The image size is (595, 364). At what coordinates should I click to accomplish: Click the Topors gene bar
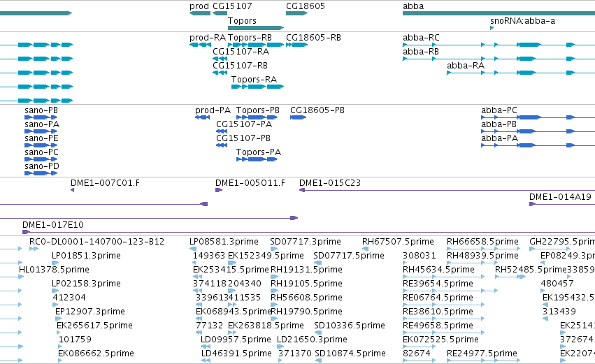pyautogui.click(x=256, y=28)
